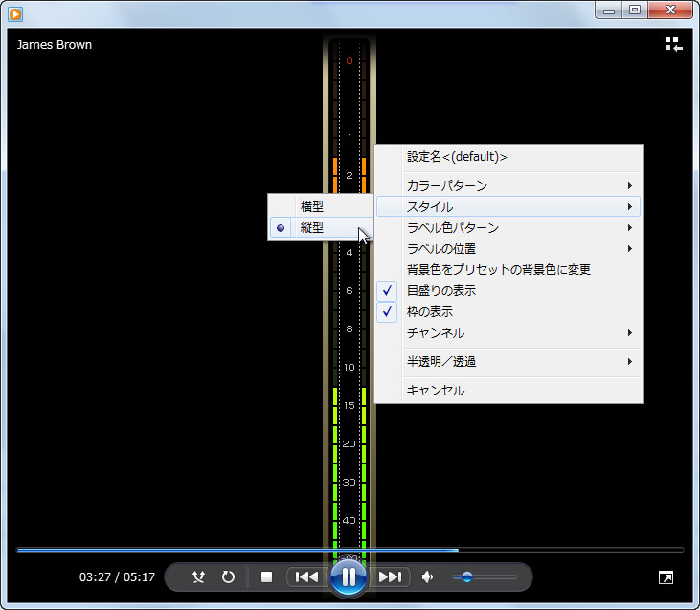Expand the ラベル色パターン submenu
This screenshot has width=700, height=610.
(x=508, y=228)
